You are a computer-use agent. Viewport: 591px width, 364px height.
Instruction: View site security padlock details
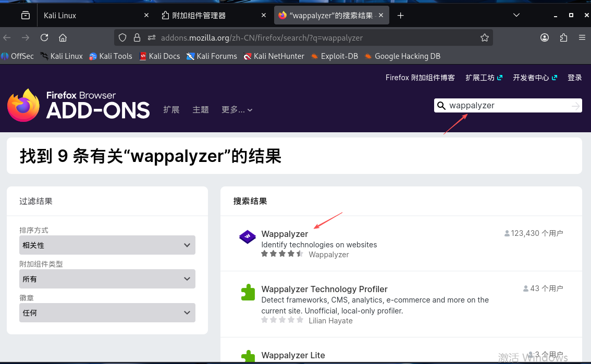[137, 37]
